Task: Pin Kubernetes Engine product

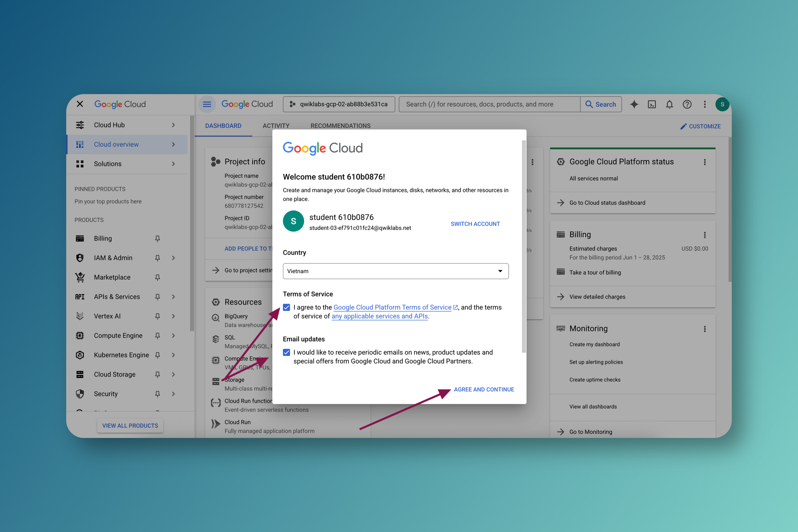Action: (158, 355)
